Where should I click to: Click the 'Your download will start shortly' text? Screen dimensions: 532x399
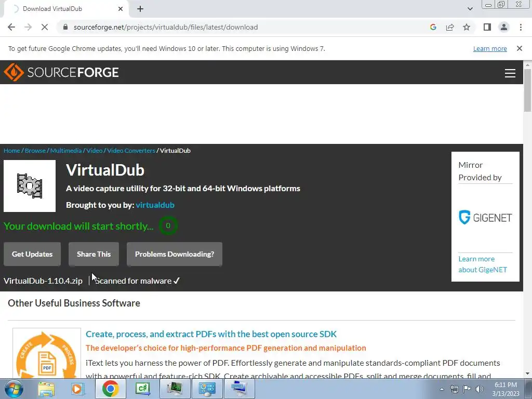[x=78, y=226]
